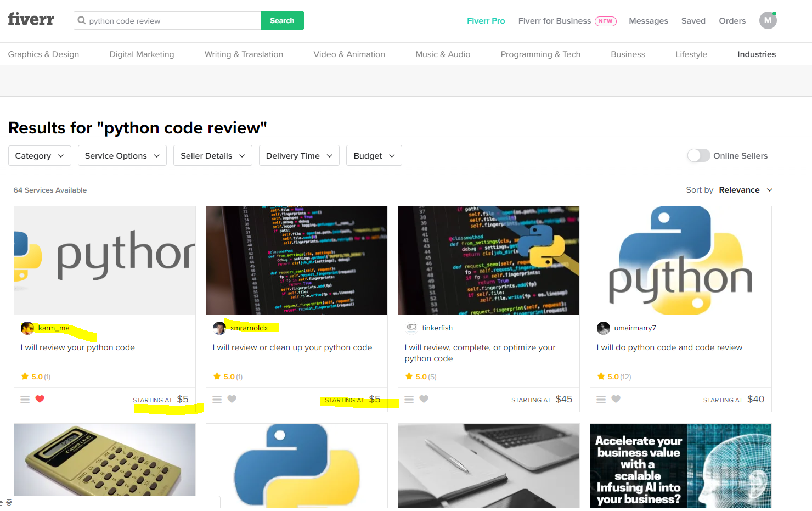
Task: Open umairmarry7 python logo thumbnail
Action: tap(681, 261)
